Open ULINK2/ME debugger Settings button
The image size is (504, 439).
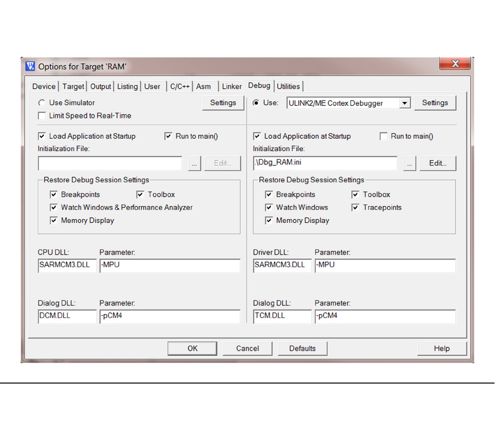point(435,103)
